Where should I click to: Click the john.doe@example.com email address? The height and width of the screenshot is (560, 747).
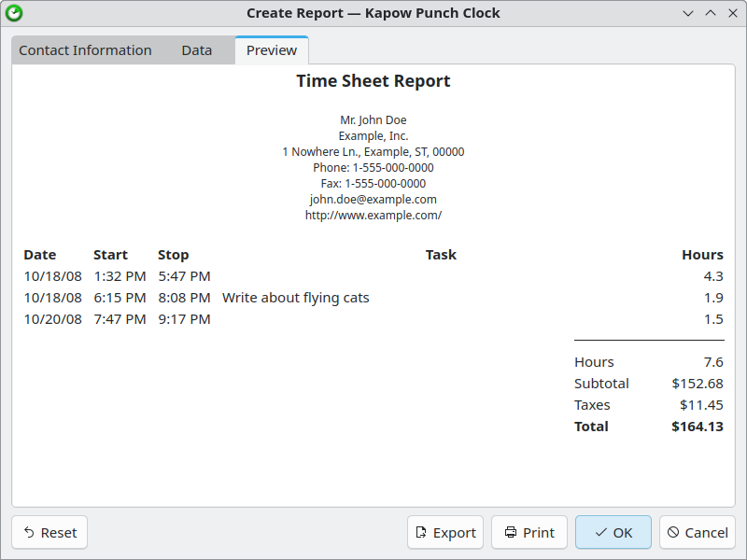click(x=373, y=200)
